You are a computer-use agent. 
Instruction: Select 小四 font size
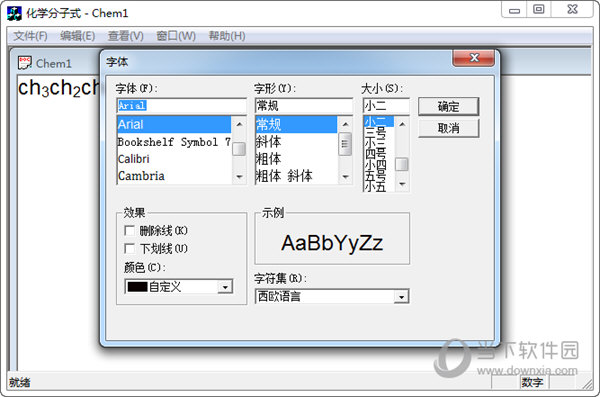pyautogui.click(x=379, y=165)
